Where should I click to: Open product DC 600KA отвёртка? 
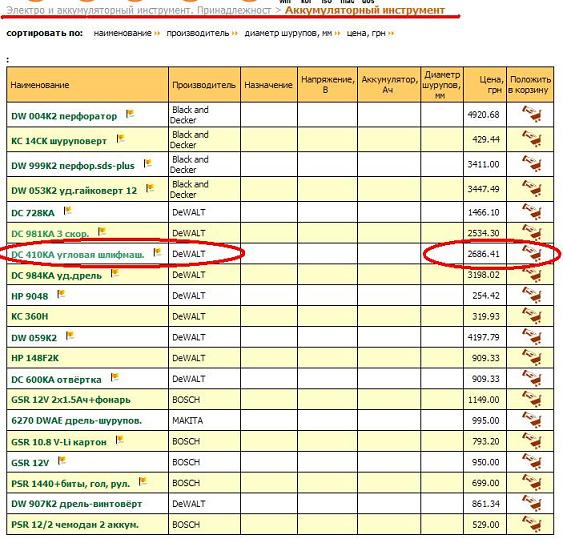(x=56, y=380)
